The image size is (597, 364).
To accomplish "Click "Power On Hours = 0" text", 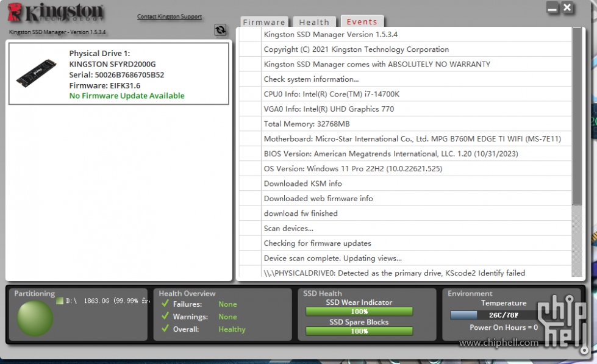I will click(503, 327).
